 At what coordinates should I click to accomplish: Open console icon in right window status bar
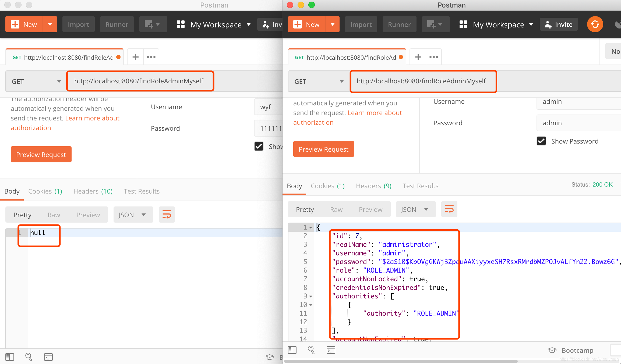(x=331, y=350)
